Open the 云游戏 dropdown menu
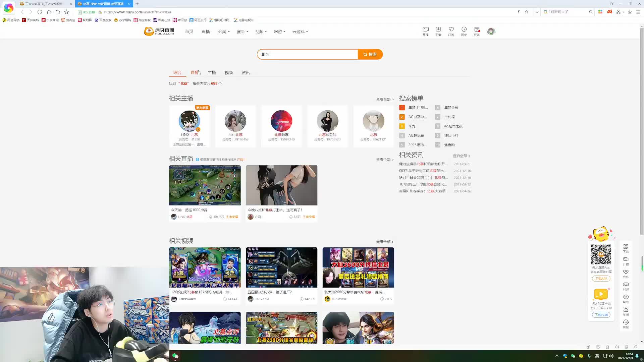 point(300,31)
